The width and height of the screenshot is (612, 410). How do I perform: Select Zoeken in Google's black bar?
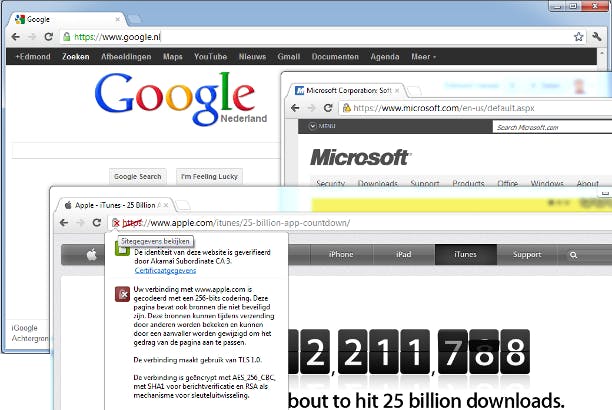point(76,57)
